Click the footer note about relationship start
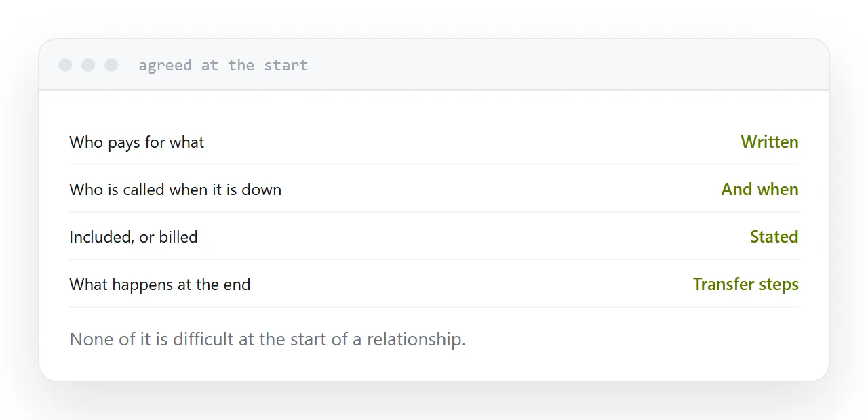The image size is (868, 420). (268, 339)
